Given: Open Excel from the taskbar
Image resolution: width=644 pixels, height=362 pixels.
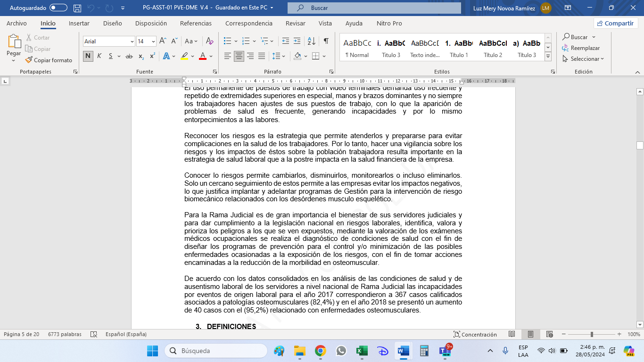Looking at the screenshot, I should (362, 351).
